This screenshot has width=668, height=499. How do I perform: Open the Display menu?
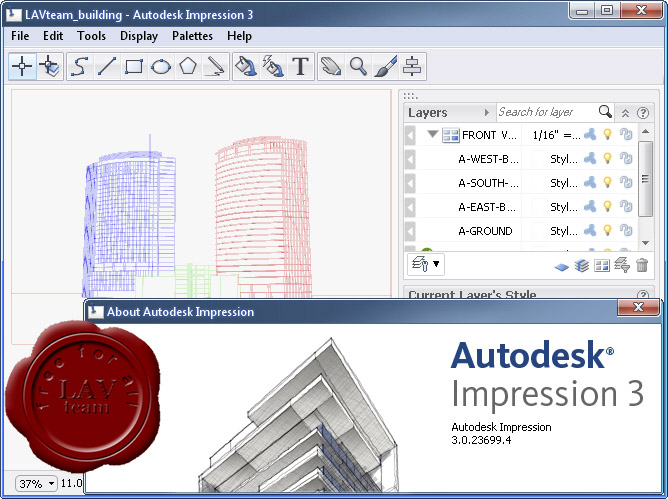[x=139, y=36]
